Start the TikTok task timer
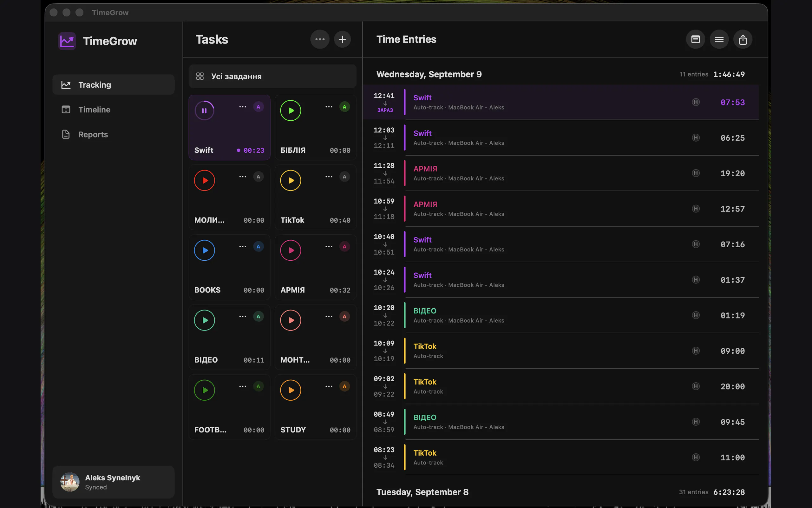This screenshot has width=812, height=508. click(x=291, y=180)
